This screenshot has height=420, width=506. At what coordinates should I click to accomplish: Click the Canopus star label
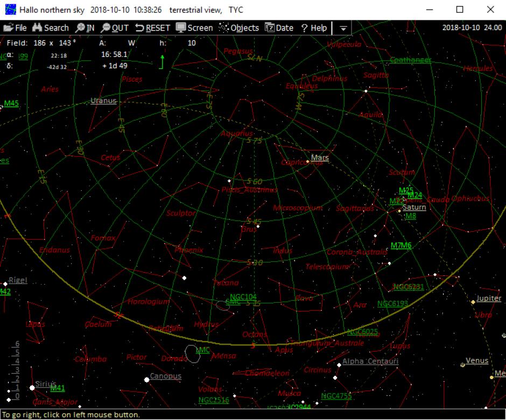[x=166, y=376]
